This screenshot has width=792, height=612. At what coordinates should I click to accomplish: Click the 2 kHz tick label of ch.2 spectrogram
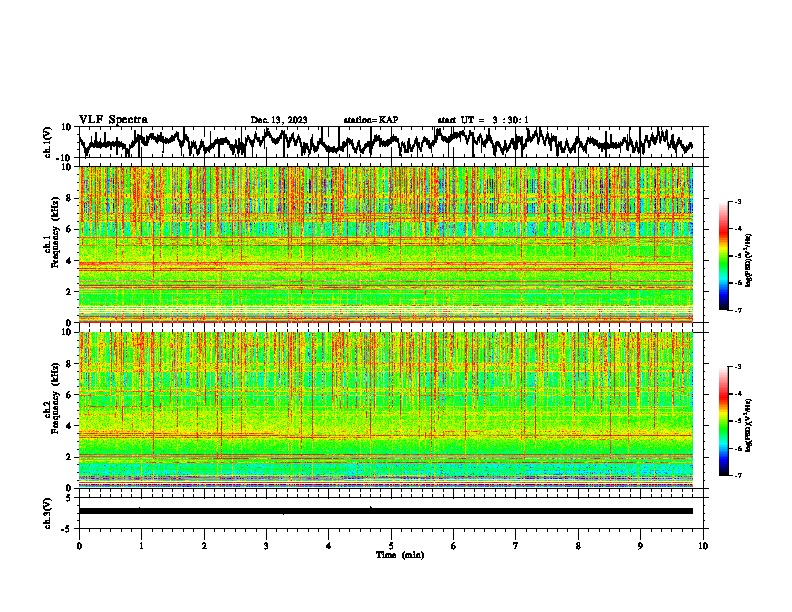(x=70, y=456)
